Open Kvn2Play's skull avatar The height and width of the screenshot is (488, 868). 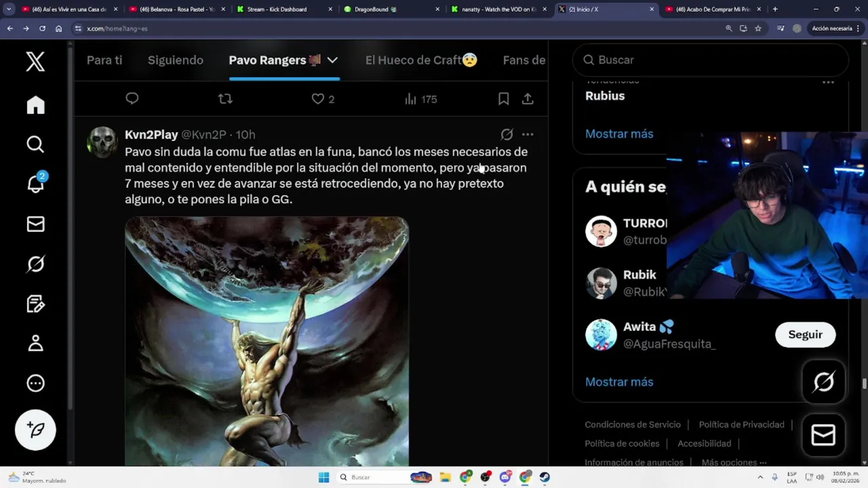(x=102, y=142)
